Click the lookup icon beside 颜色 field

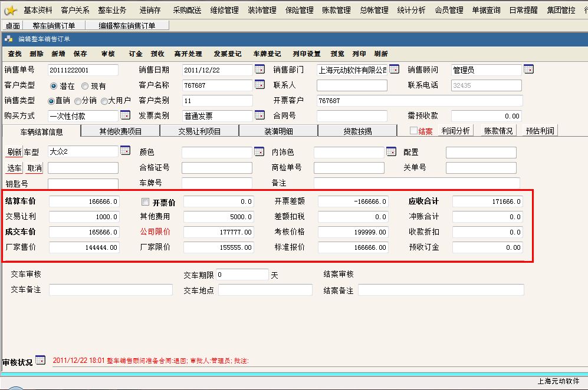[259, 152]
